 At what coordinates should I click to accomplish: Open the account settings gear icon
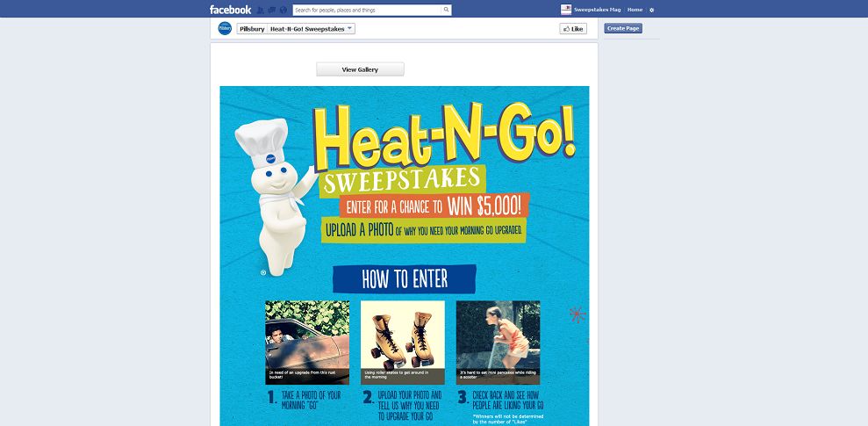tap(651, 10)
